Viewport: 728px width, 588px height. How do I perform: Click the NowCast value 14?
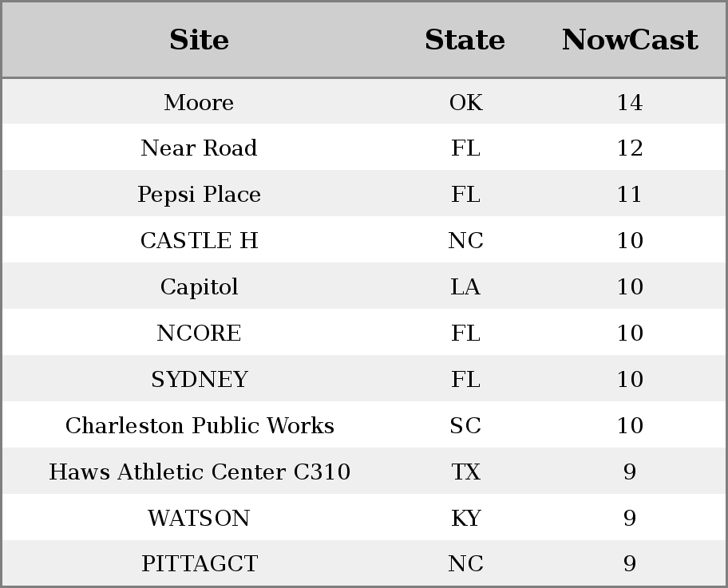point(630,102)
